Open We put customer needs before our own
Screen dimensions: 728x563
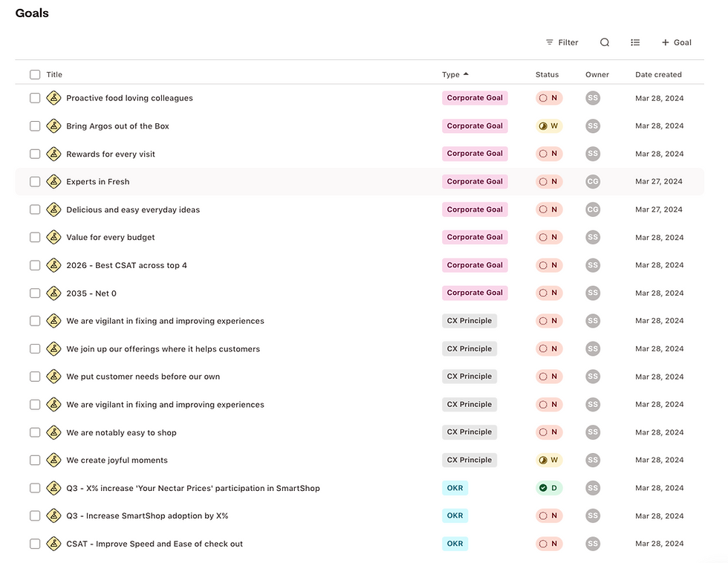point(143,377)
